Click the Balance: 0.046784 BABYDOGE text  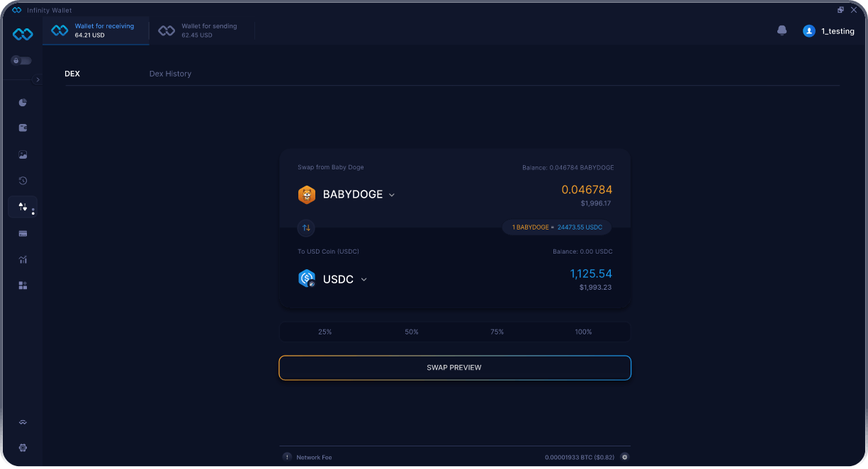click(568, 168)
